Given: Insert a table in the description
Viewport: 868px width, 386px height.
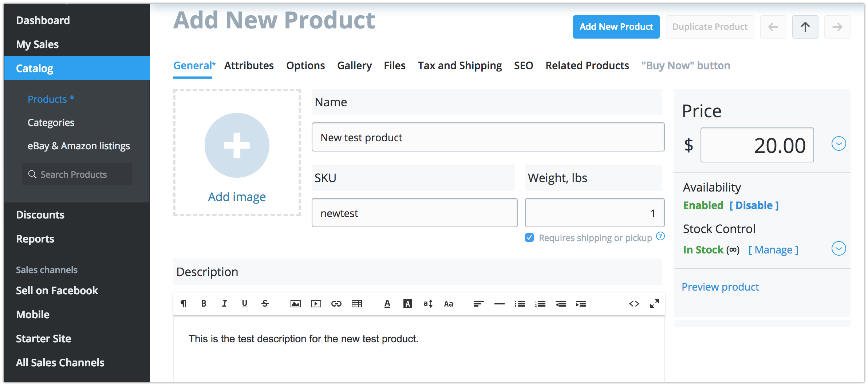Looking at the screenshot, I should tap(356, 304).
